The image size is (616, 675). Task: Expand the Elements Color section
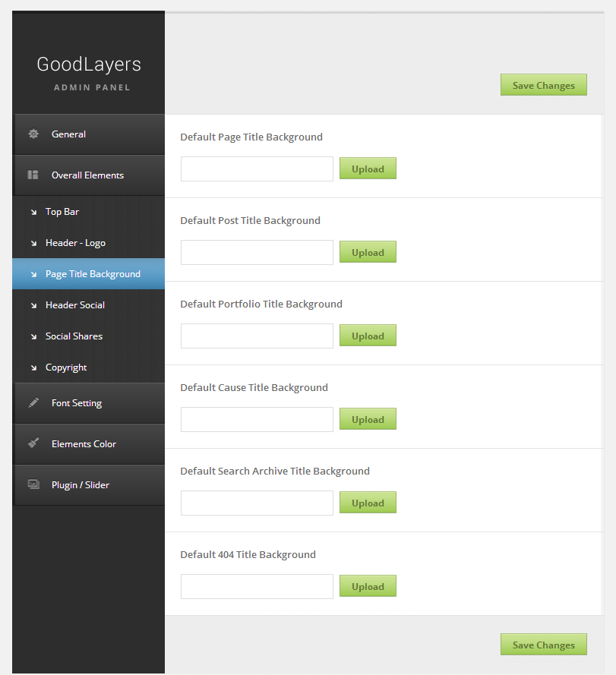point(84,444)
